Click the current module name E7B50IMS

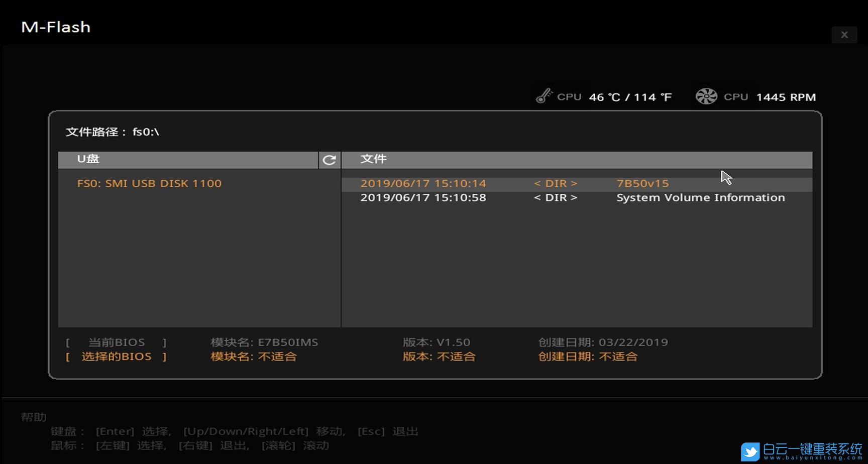288,342
